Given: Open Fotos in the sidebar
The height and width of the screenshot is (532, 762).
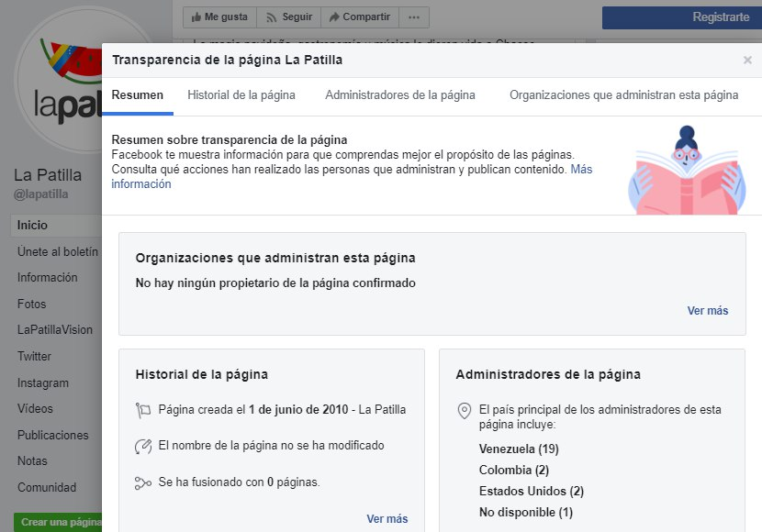Looking at the screenshot, I should (x=31, y=305).
